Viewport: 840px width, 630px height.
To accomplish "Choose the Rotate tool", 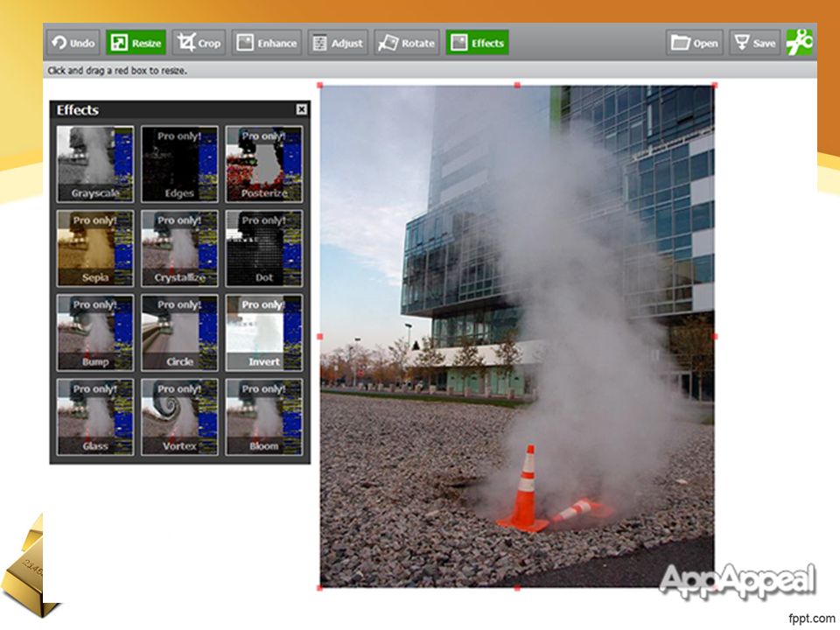I will (407, 43).
